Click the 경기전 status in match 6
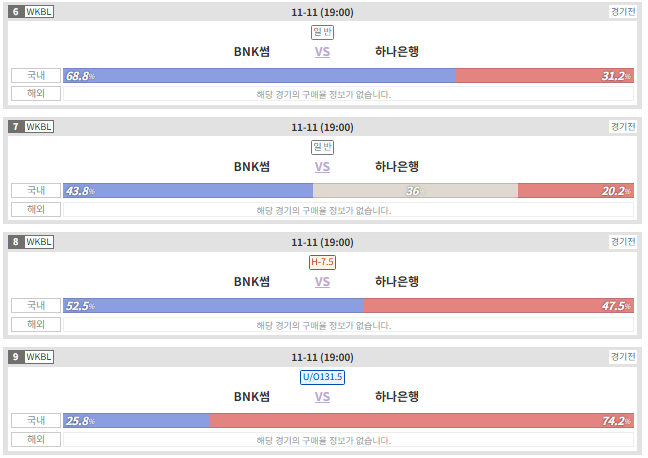The width and height of the screenshot is (648, 458). point(623,12)
